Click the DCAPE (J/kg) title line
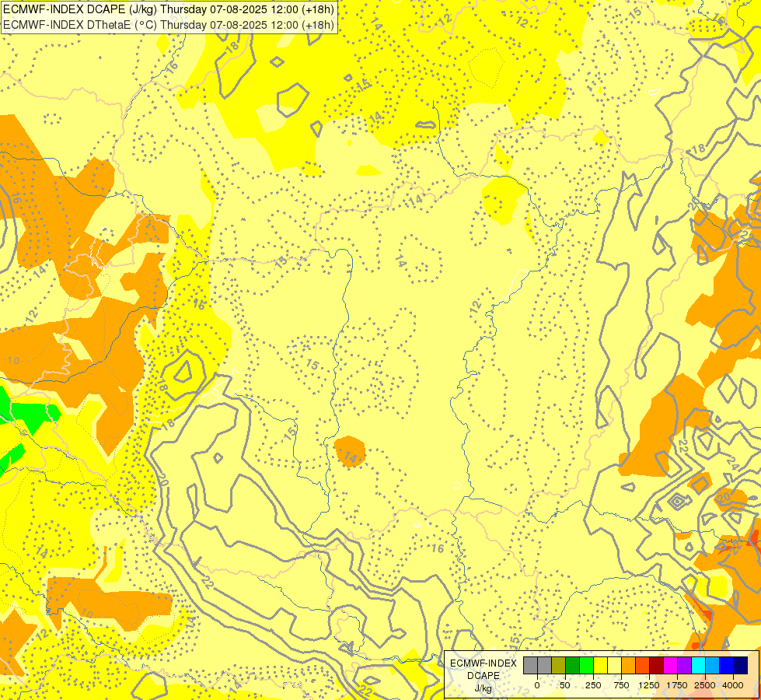This screenshot has height=700, width=761. [169, 9]
